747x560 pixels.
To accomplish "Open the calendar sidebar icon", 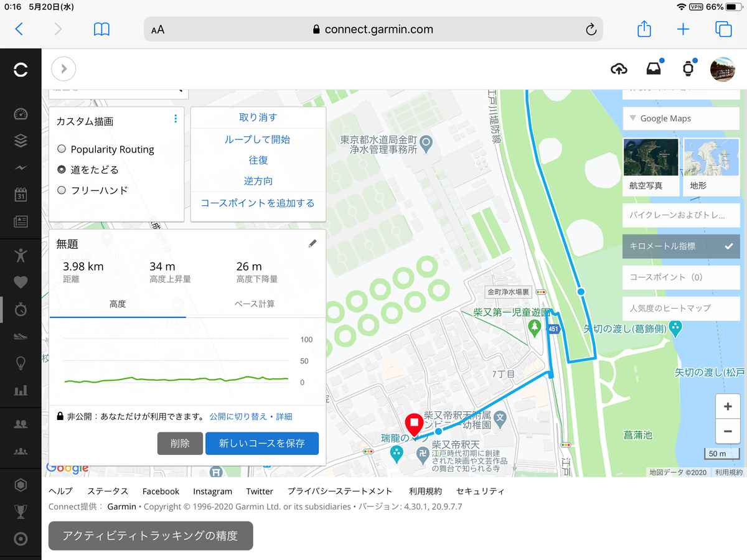I will point(21,194).
